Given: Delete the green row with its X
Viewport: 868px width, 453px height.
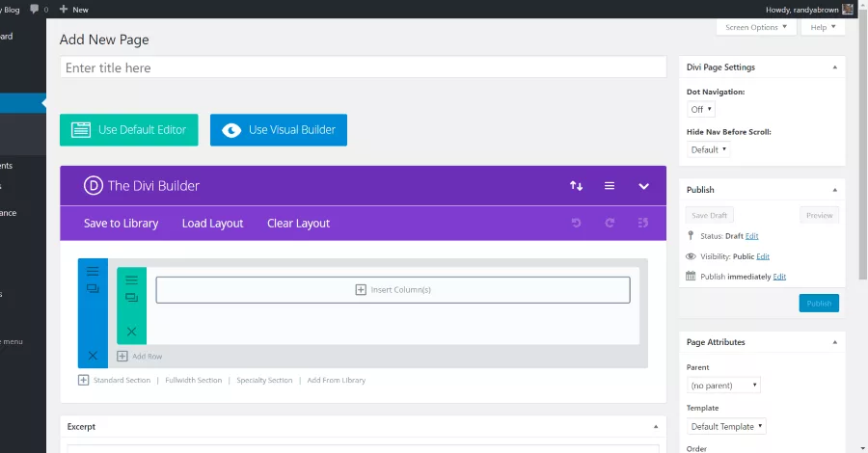Looking at the screenshot, I should tap(131, 332).
